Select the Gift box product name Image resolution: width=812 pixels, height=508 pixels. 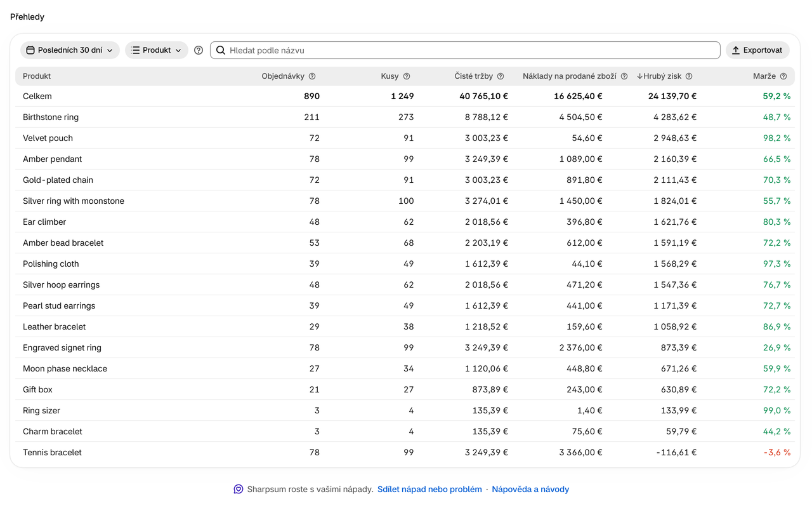(37, 390)
